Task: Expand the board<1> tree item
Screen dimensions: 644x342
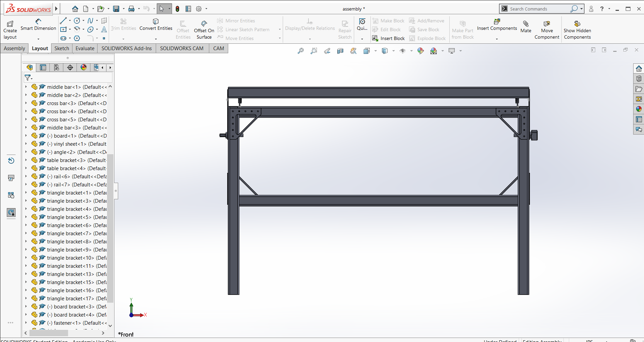Action: pos(26,136)
